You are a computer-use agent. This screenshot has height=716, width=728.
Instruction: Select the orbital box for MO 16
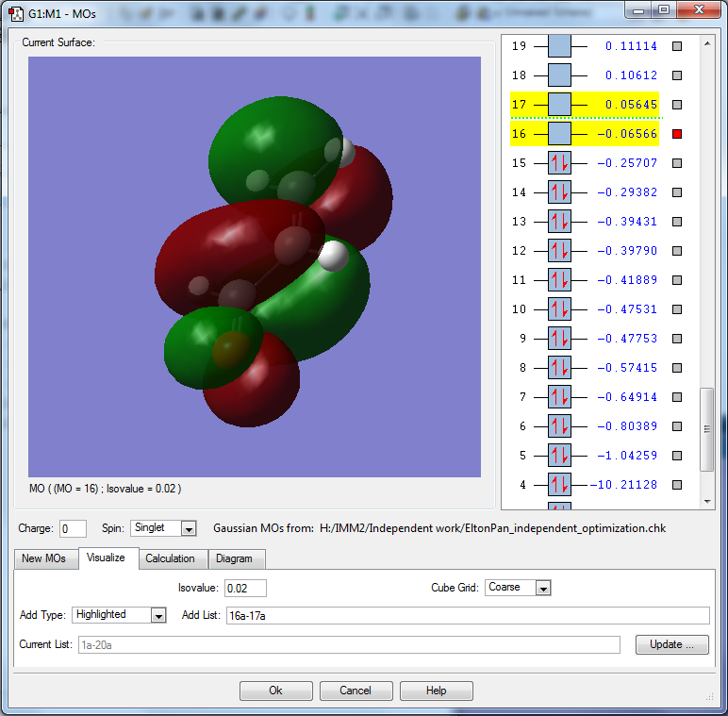pos(559,134)
